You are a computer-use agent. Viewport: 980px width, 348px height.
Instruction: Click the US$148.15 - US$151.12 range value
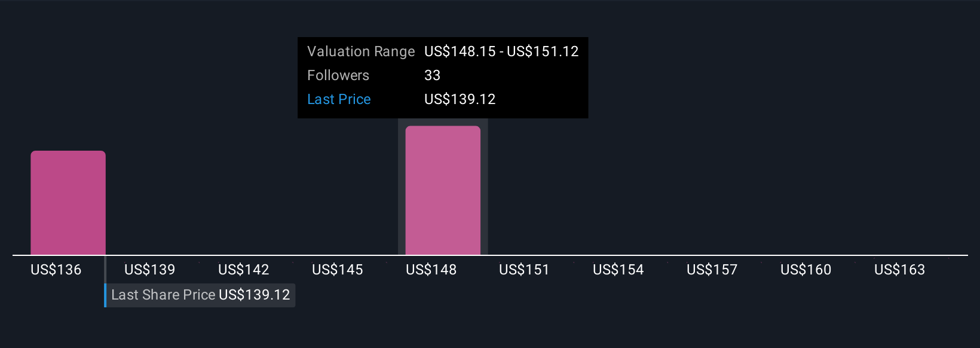(501, 51)
